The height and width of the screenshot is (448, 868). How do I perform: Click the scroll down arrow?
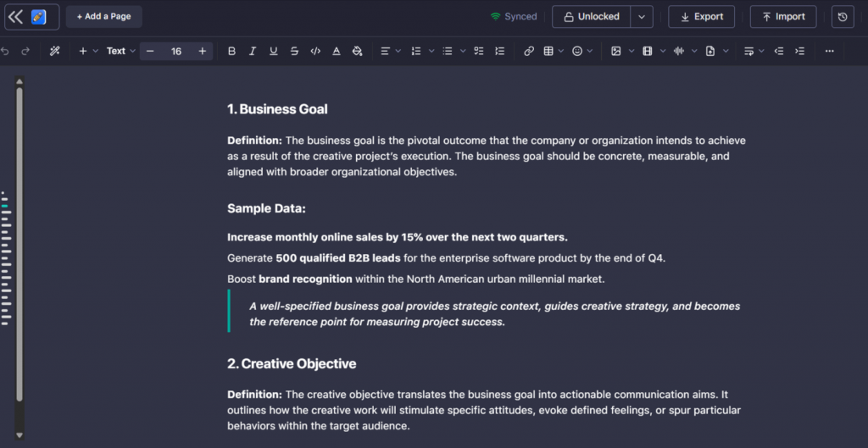(x=19, y=435)
